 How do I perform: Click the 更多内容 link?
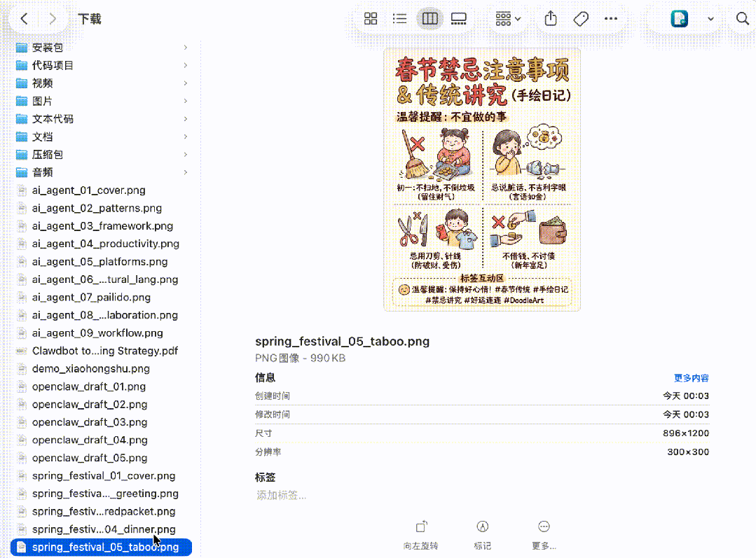[692, 377]
